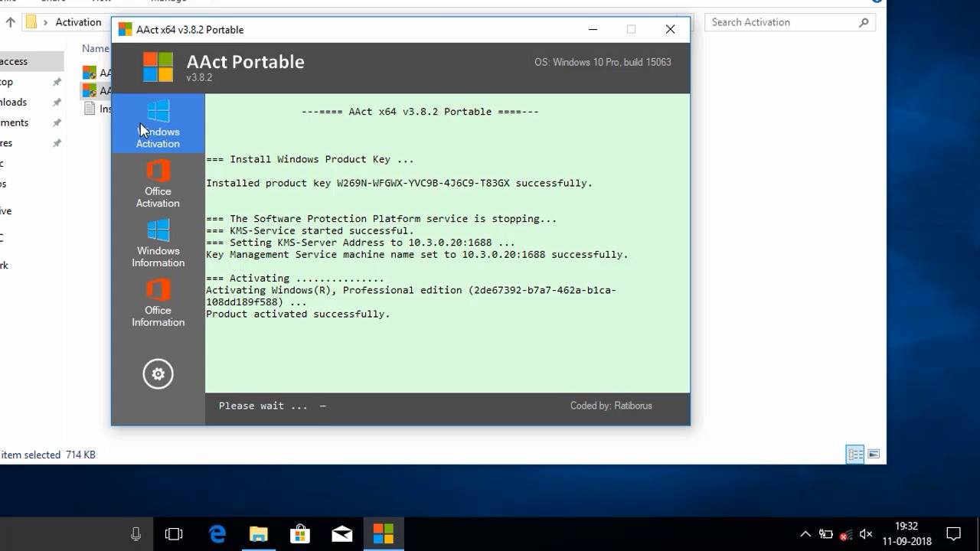The width and height of the screenshot is (980, 551).
Task: Go up one folder in File Explorer
Action: click(11, 22)
